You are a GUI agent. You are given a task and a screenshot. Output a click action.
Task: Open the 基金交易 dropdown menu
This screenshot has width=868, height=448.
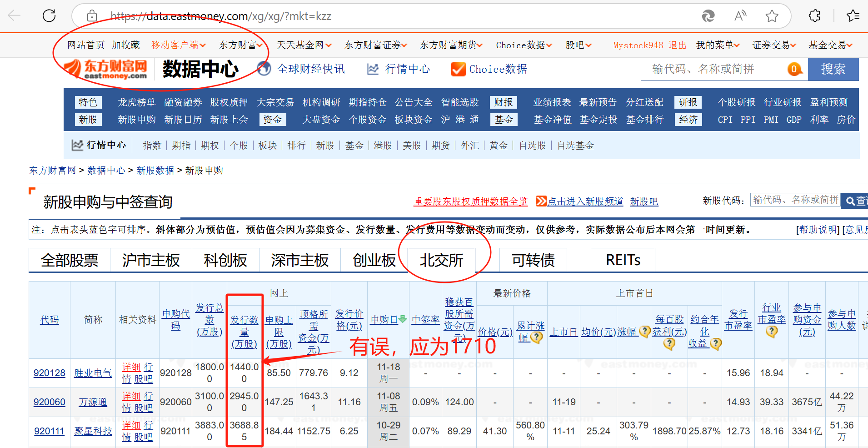point(830,45)
